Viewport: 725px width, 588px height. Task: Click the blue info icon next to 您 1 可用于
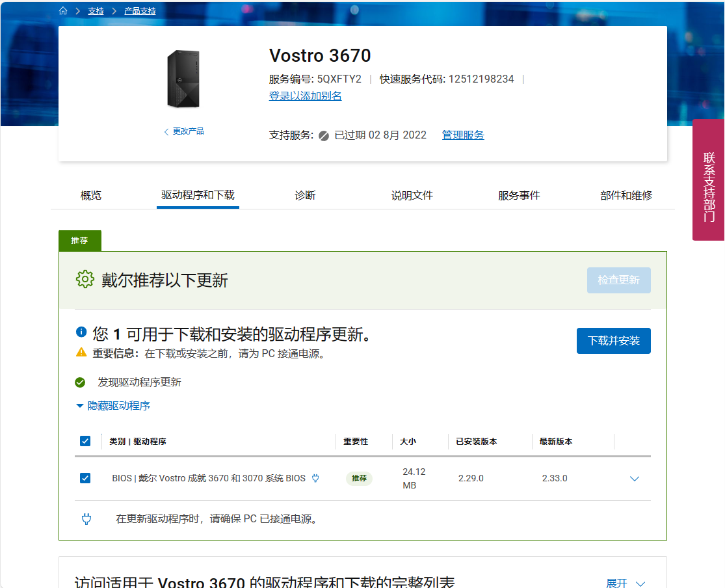(81, 332)
